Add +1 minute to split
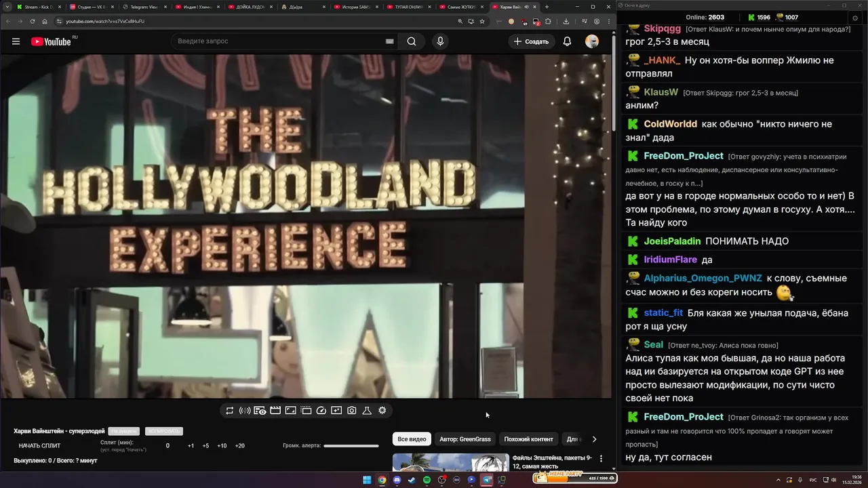Screen dimensions: 868x488 click(x=191, y=446)
